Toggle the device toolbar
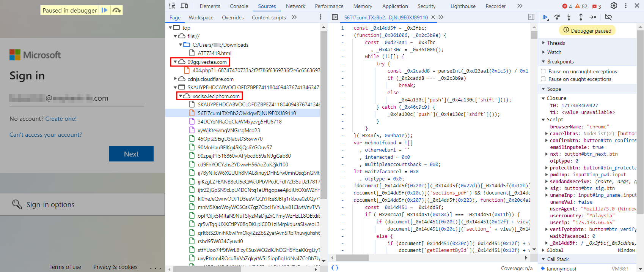 pos(184,6)
